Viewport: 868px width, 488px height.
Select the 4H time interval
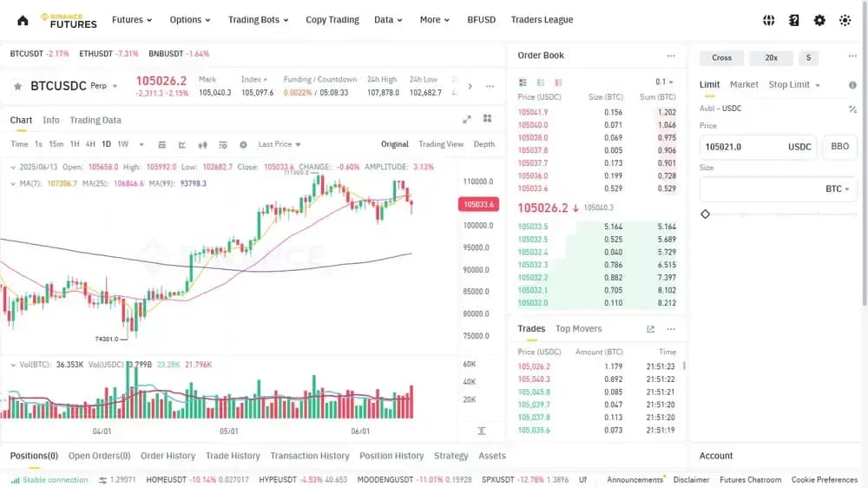tap(90, 144)
